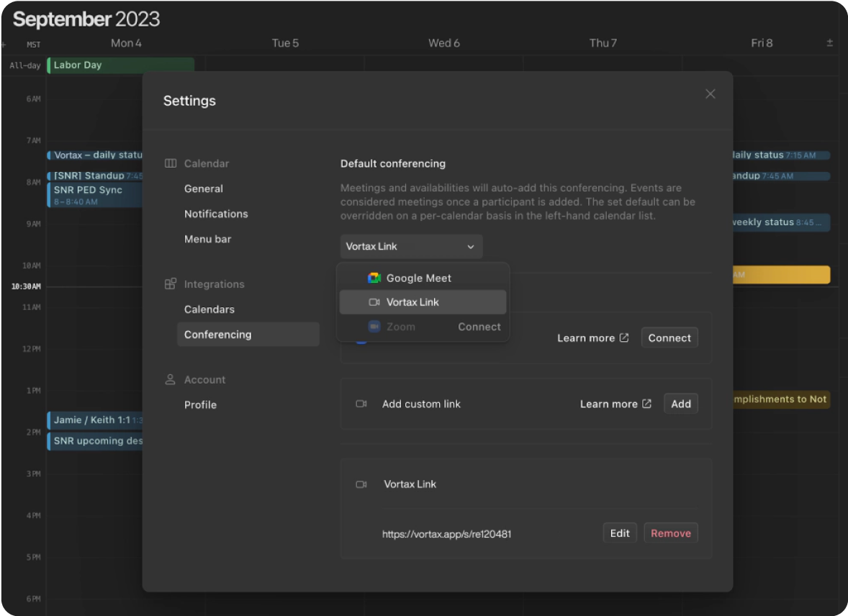This screenshot has width=848, height=616.
Task: Edit the Vortax Link URL
Action: pos(619,533)
